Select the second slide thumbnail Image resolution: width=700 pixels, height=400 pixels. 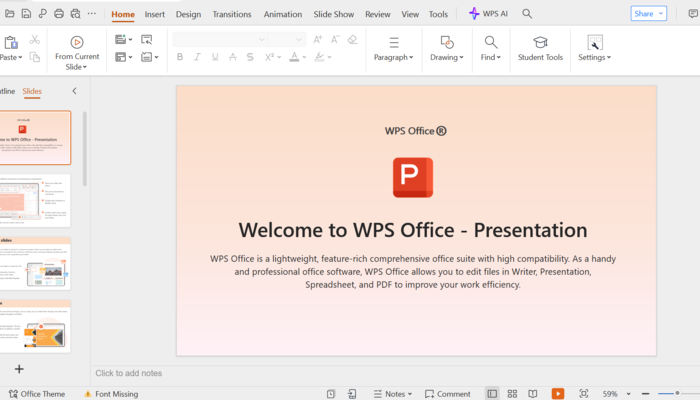35,200
